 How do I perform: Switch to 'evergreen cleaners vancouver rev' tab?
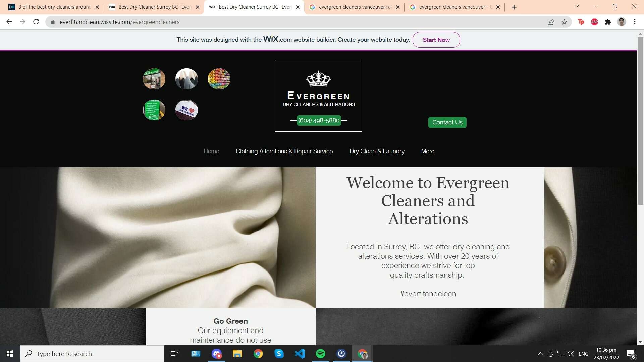pyautogui.click(x=354, y=7)
